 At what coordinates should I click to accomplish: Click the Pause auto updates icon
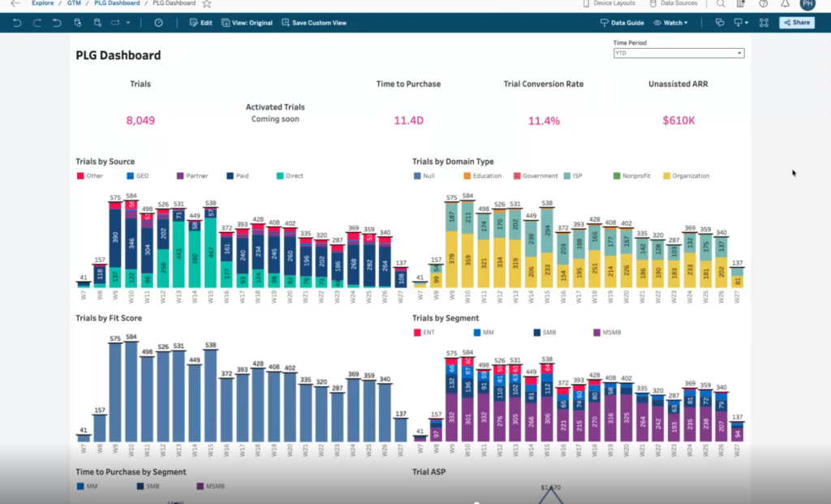pos(97,23)
